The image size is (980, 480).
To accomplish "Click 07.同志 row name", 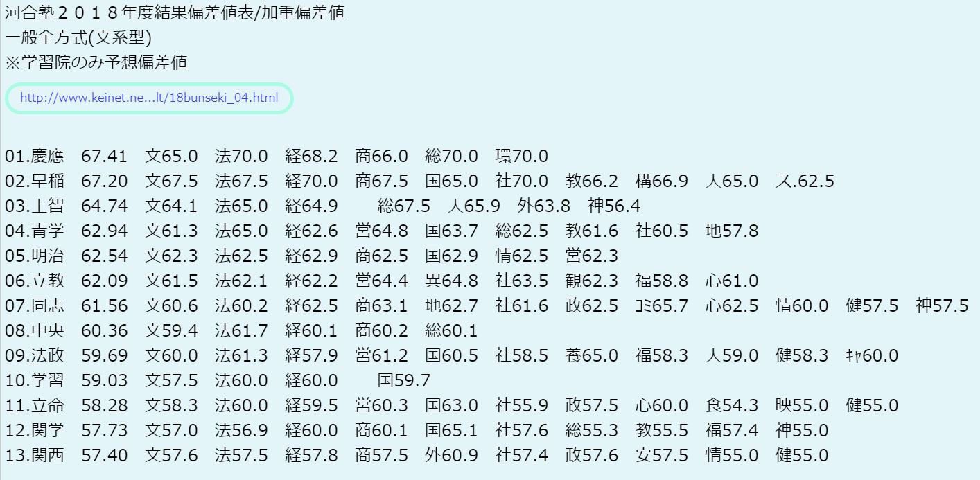I will 34,306.
